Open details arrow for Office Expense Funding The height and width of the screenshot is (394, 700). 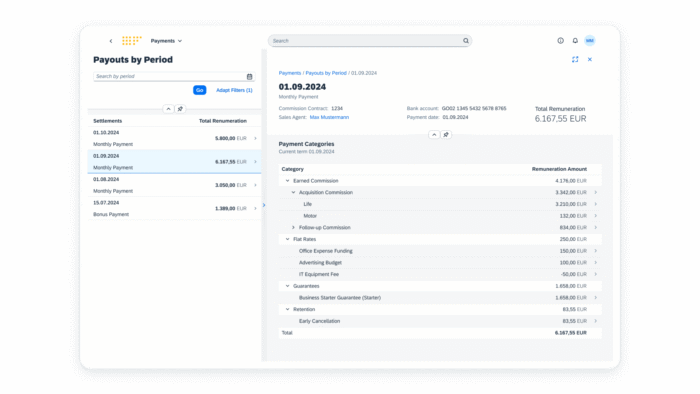click(x=596, y=251)
